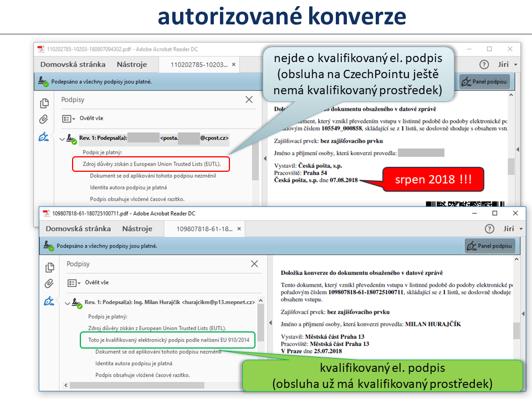
Task: Collapse left pane arrow in upper window
Action: (x=265, y=158)
